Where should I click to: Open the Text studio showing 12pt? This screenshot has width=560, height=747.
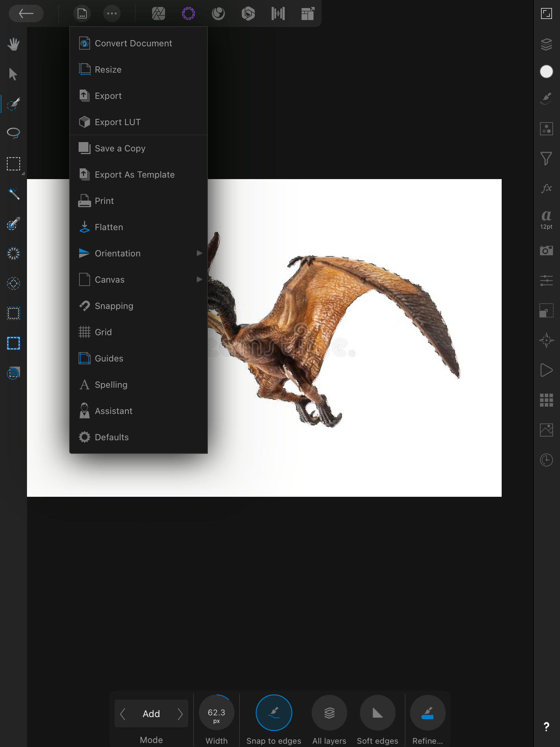(x=547, y=220)
